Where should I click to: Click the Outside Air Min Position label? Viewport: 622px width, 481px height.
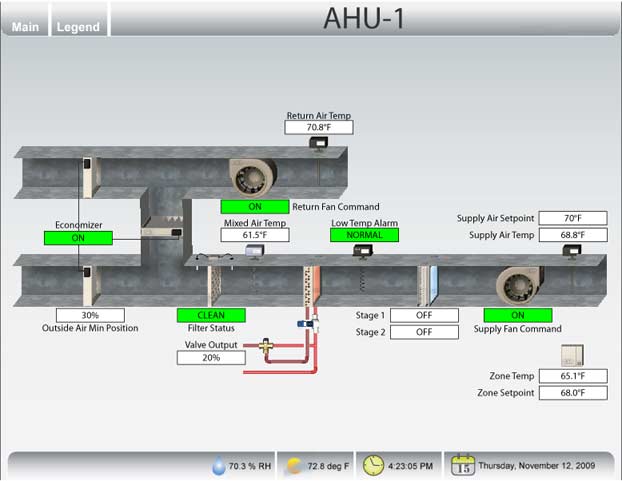tap(90, 328)
